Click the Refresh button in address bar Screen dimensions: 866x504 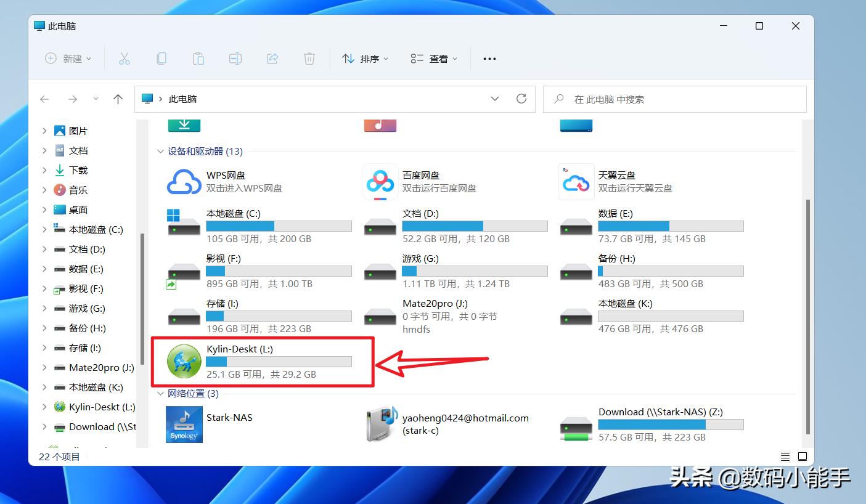point(521,99)
